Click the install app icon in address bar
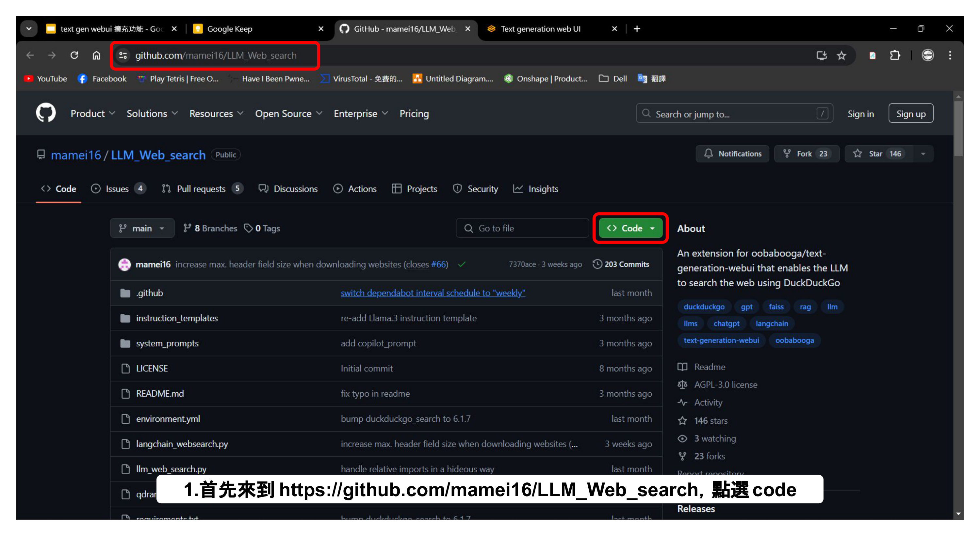The image size is (980, 551). 821,55
